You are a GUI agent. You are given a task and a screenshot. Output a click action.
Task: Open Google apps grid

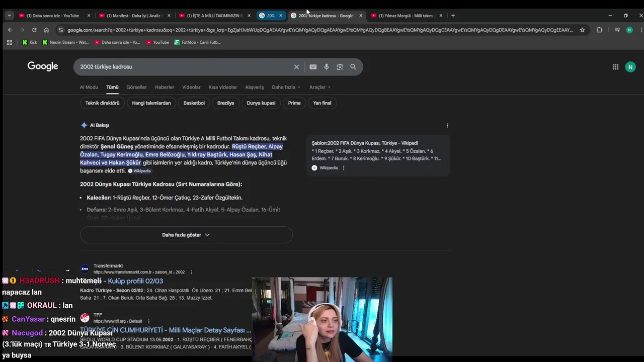click(615, 67)
